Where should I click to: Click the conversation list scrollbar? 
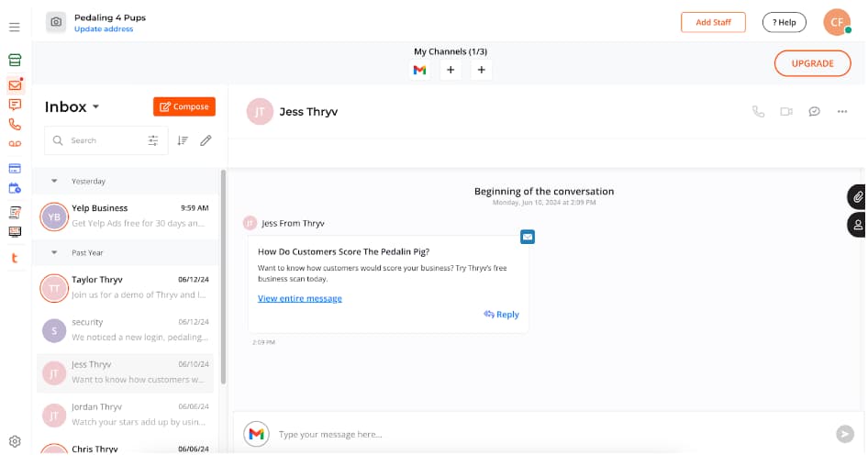[x=223, y=277]
